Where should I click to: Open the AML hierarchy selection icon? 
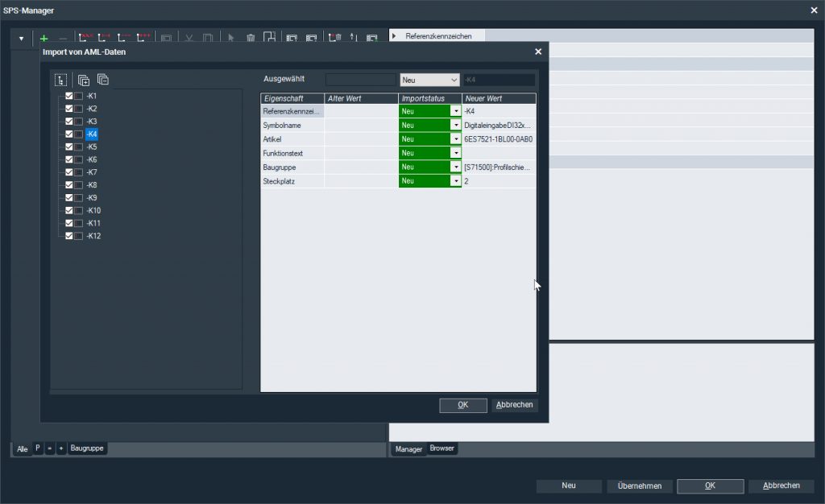point(60,80)
